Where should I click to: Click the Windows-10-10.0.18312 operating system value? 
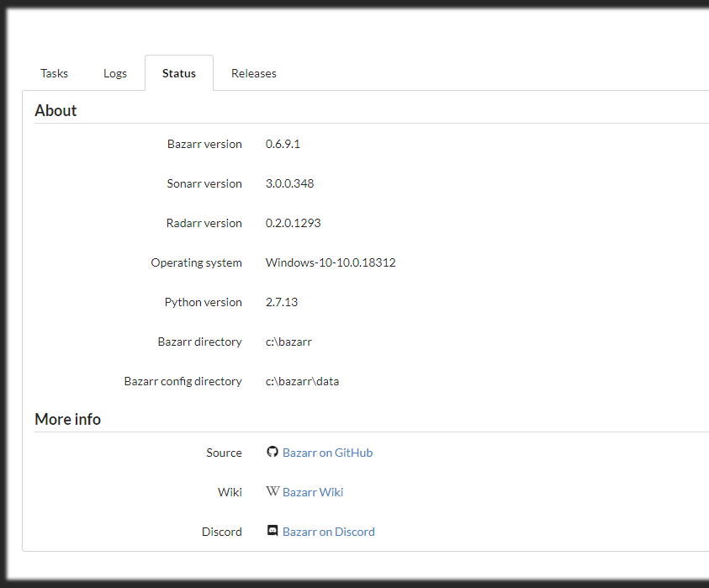click(331, 262)
